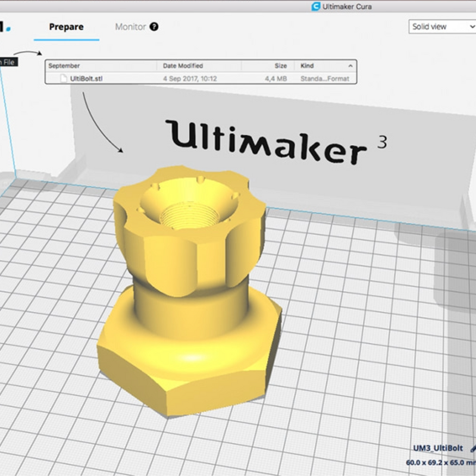Click the UM3_UltiBolt job name
Viewport: 476px width, 476px height.
coord(438,448)
